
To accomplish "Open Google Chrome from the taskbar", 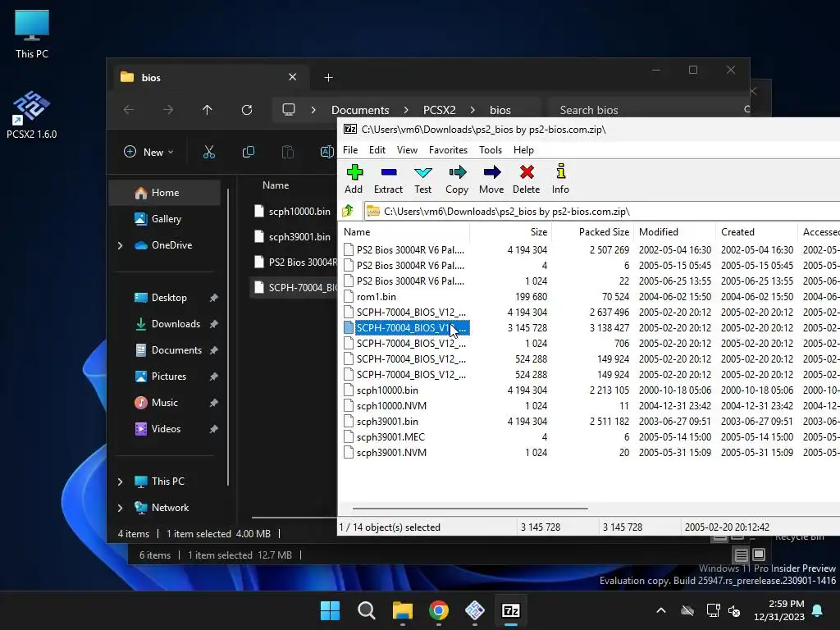I will pos(439,610).
